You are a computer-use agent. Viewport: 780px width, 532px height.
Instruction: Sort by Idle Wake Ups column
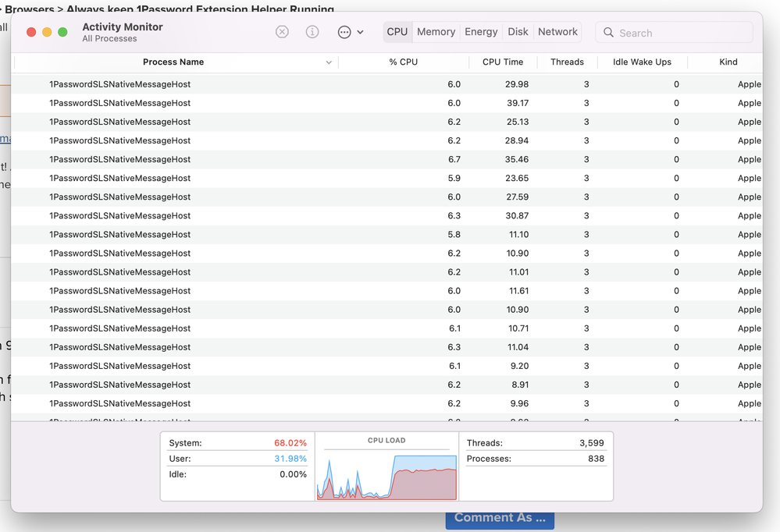coord(642,62)
